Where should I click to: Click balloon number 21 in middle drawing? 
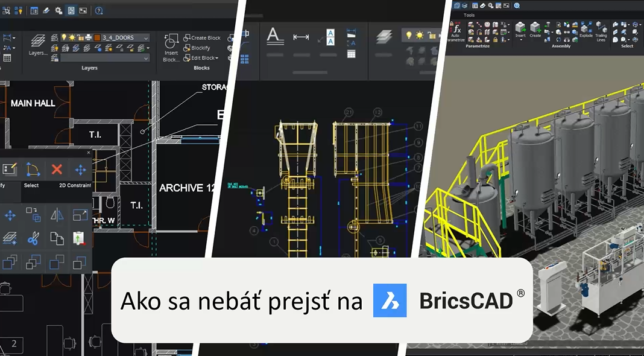(349, 112)
